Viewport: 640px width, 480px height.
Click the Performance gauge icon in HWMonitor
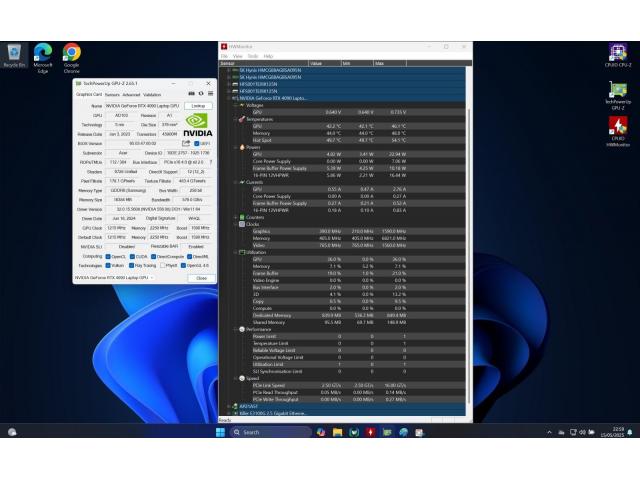[x=242, y=329]
